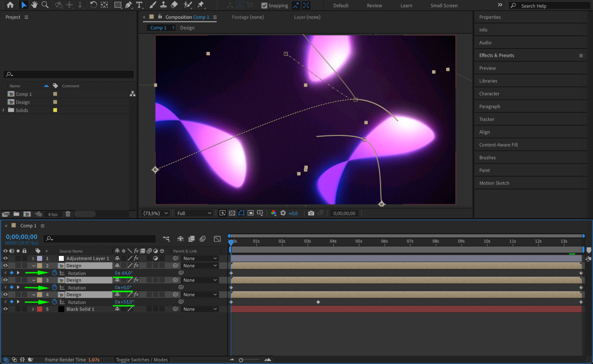Hide the Adjustment Layer 1 visibility eye
Viewport: 593px width, 364px height.
[x=5, y=258]
